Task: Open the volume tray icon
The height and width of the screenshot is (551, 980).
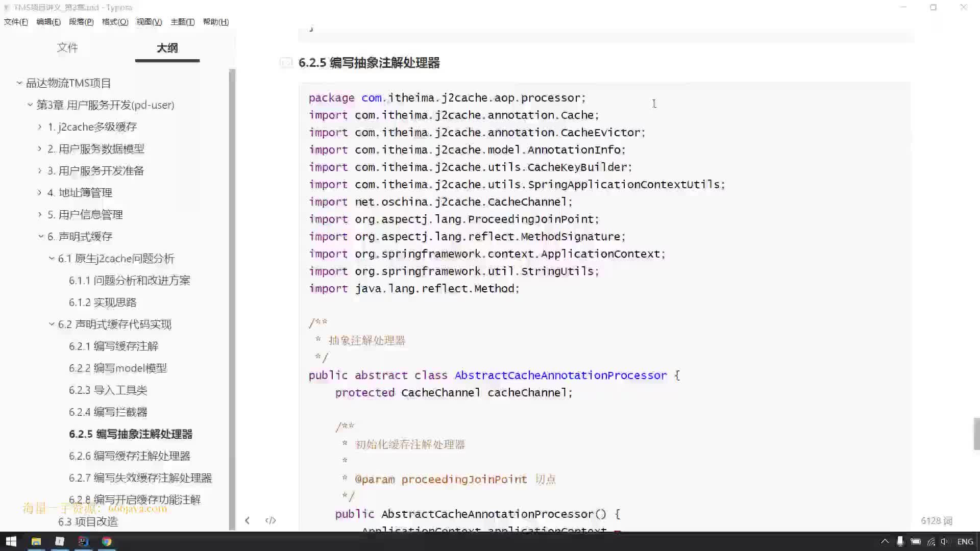Action: (x=945, y=541)
